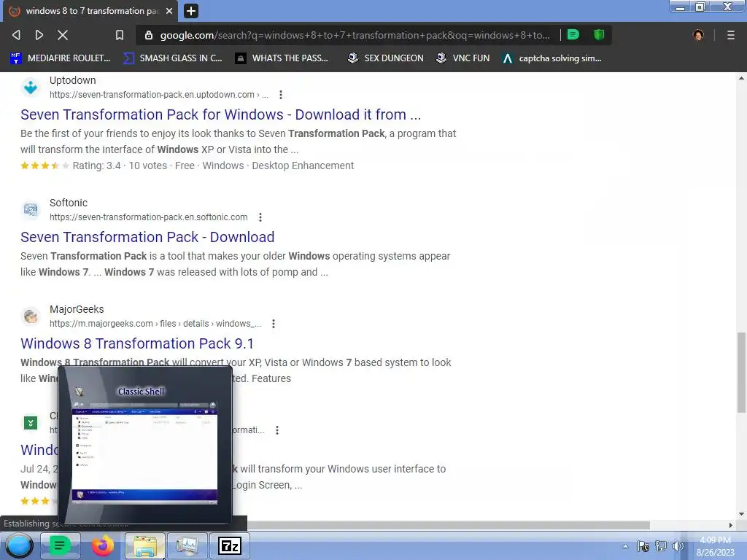The width and height of the screenshot is (747, 560).
Task: Click the padlock site security icon
Action: coord(149,35)
